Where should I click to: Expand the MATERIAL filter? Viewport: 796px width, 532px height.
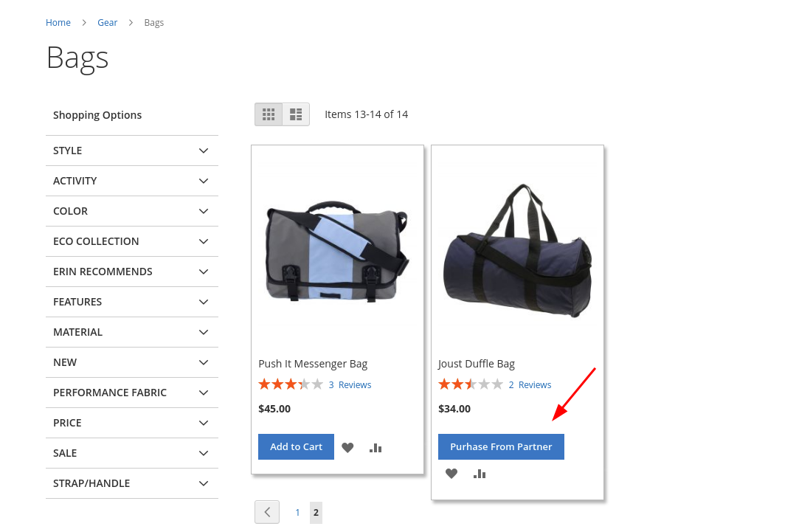click(x=132, y=332)
